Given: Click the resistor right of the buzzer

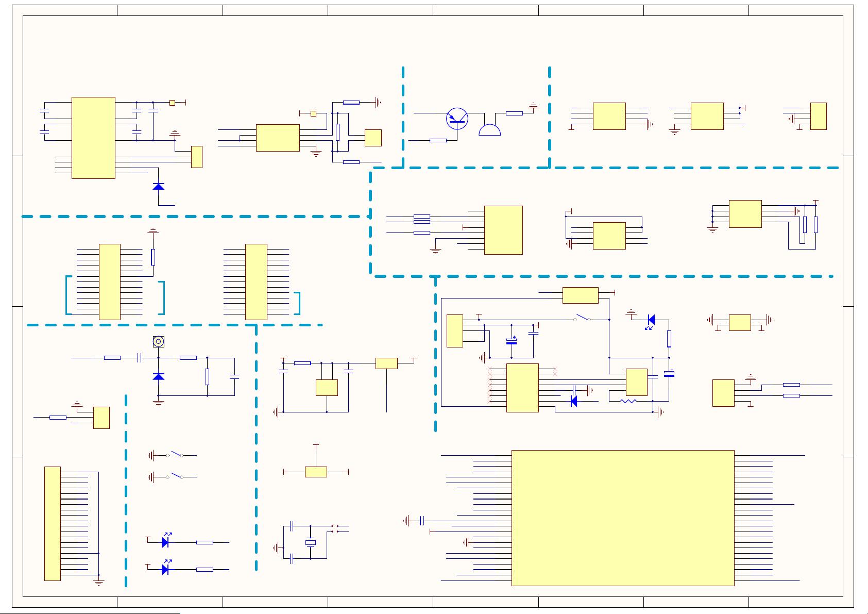Looking at the screenshot, I should point(514,113).
